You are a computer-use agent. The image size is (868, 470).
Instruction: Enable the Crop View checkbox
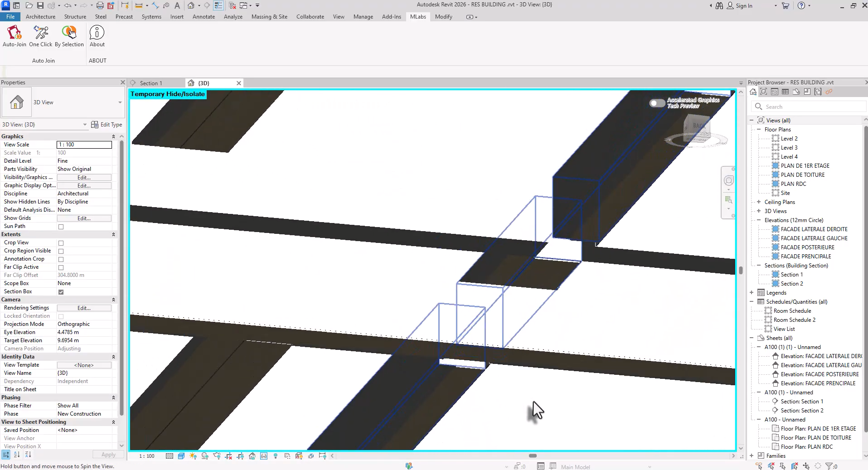pyautogui.click(x=61, y=242)
